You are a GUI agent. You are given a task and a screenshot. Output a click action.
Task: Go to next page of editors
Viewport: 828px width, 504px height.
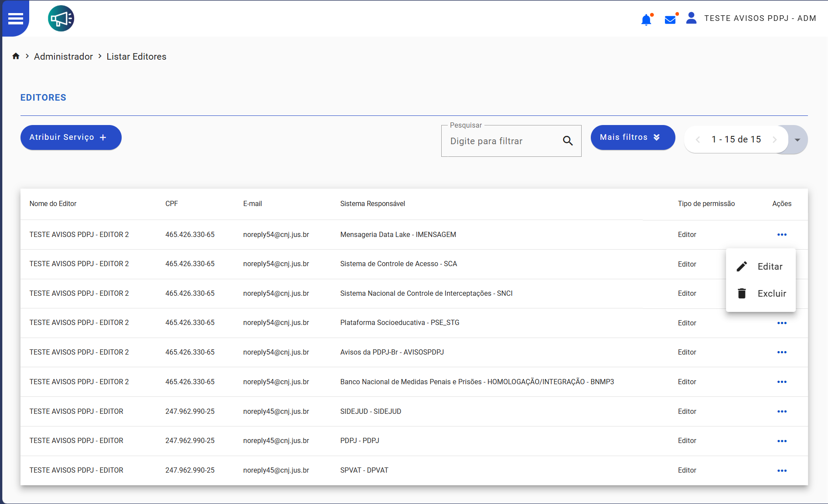[775, 140]
